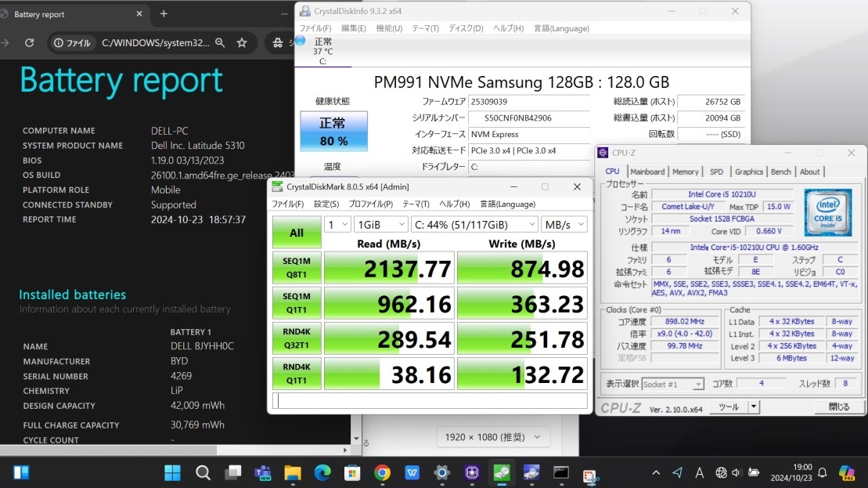The width and height of the screenshot is (868, 488).
Task: Open the terminal window taskbar icon
Action: (x=560, y=472)
